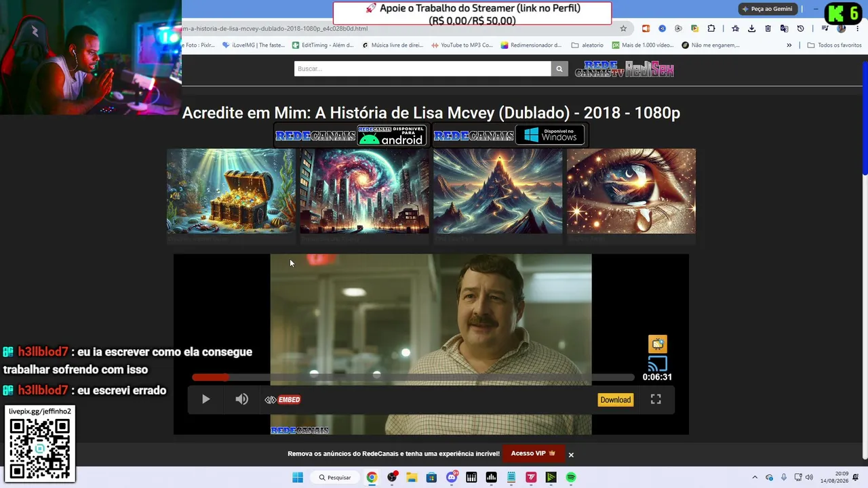Show hidden system tray icons
The image size is (868, 488).
[755, 477]
